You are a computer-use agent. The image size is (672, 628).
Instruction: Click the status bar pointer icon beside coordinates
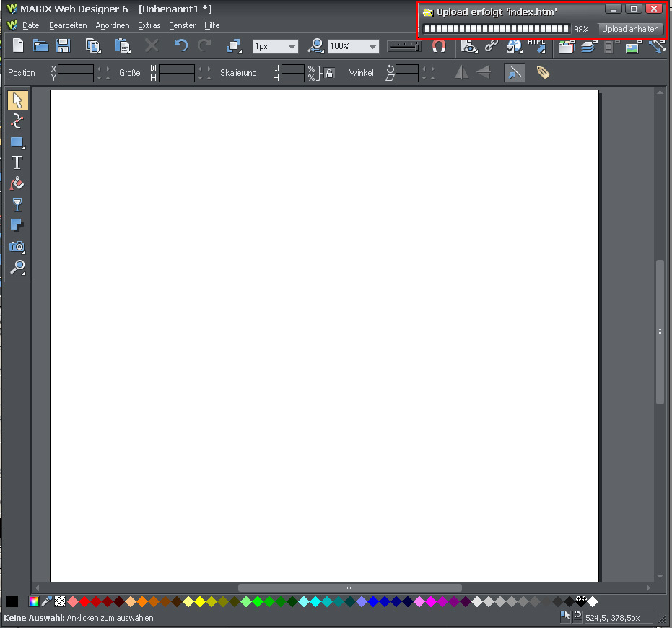coord(565,616)
